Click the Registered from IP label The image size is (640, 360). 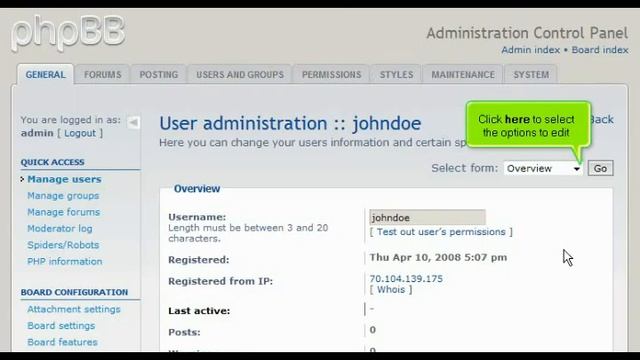coord(220,281)
